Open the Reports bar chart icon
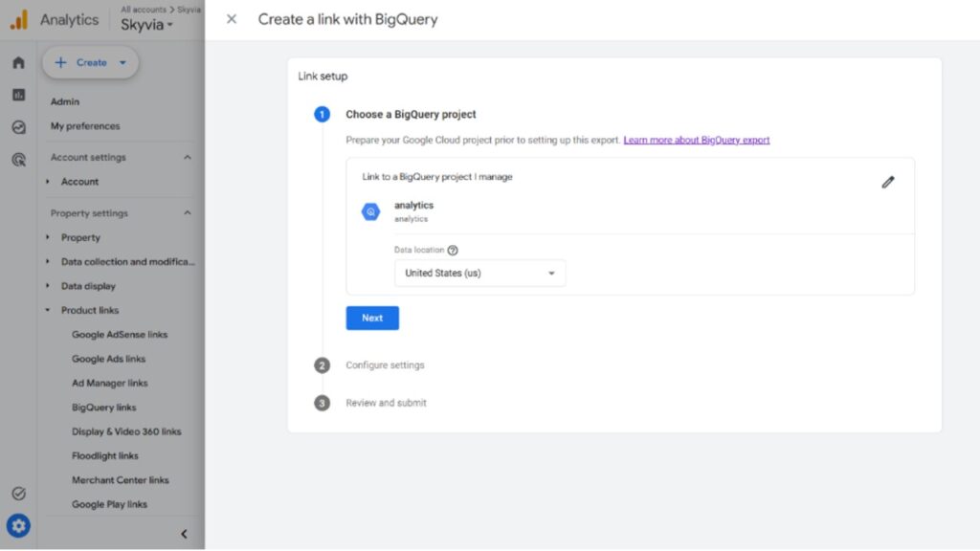 tap(19, 95)
